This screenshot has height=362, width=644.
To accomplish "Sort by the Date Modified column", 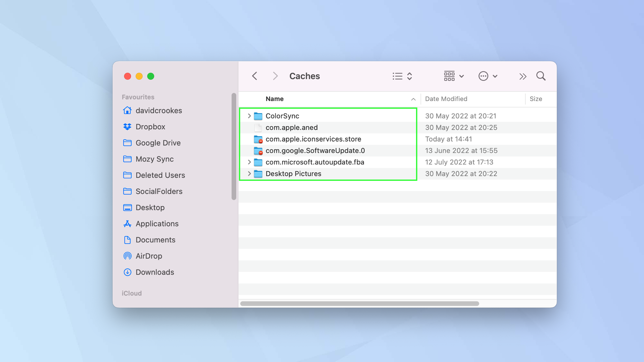I will pyautogui.click(x=446, y=99).
